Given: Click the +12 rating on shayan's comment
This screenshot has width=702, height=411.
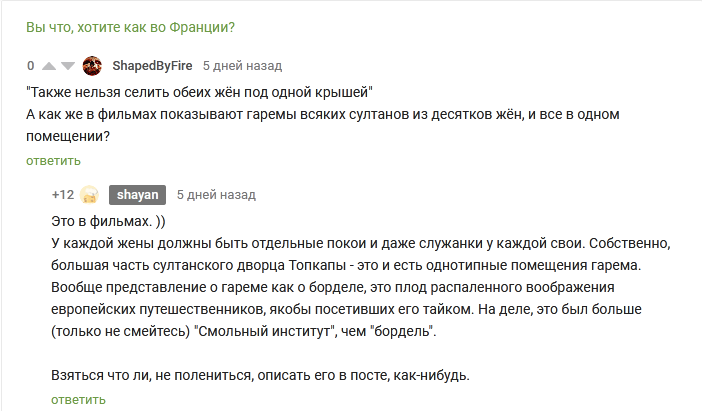Looking at the screenshot, I should (63, 194).
